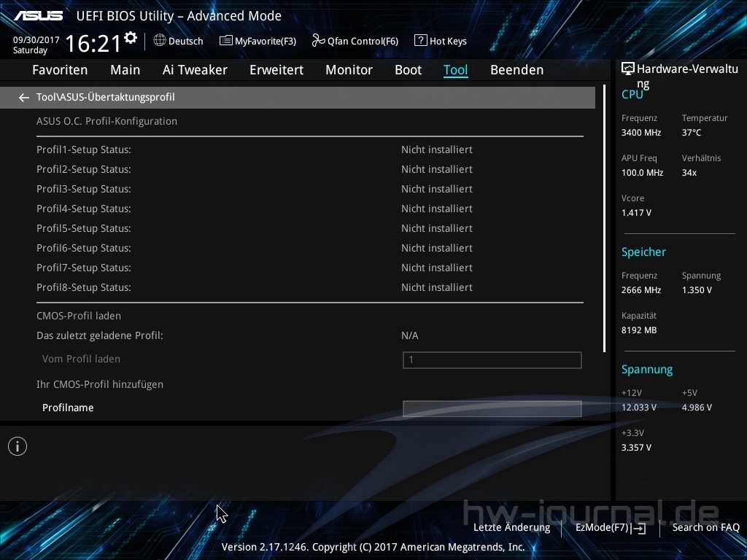Select the Profilname label
This screenshot has height=560, width=747.
(68, 408)
